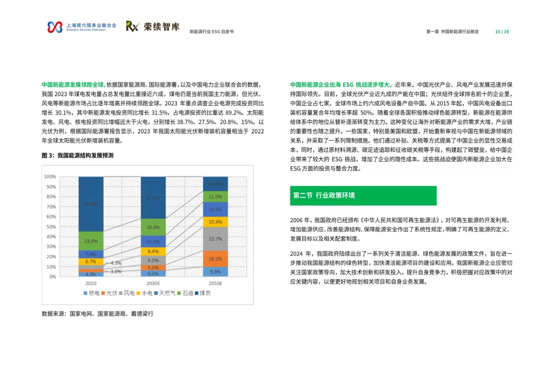Click the 100% y-axis label
The width and height of the screenshot is (554, 392).
click(x=50, y=177)
